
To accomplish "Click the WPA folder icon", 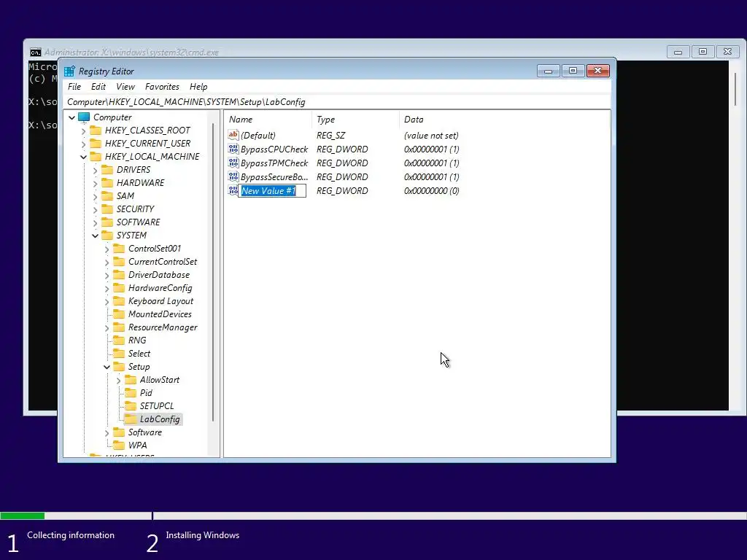I will click(x=119, y=446).
